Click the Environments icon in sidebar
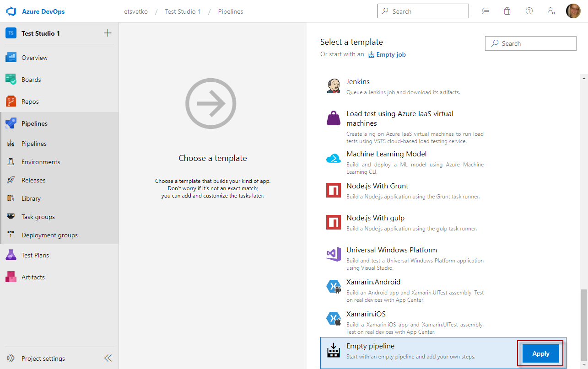This screenshot has width=588, height=369. point(11,162)
